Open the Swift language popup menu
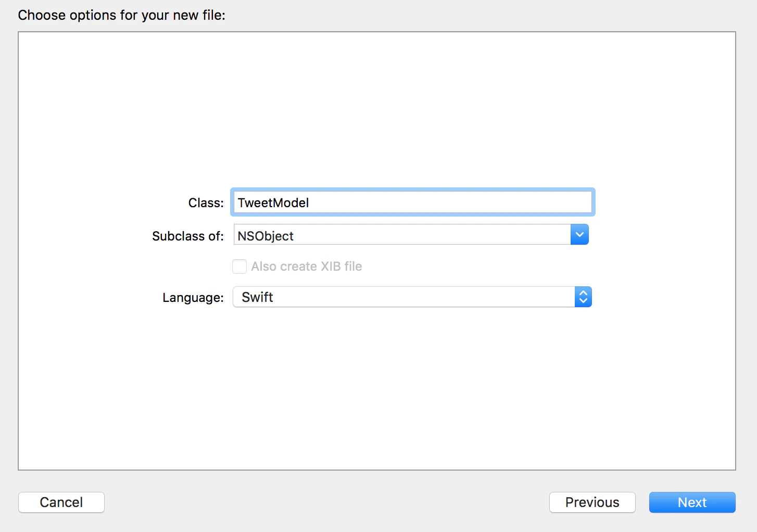 [411, 297]
